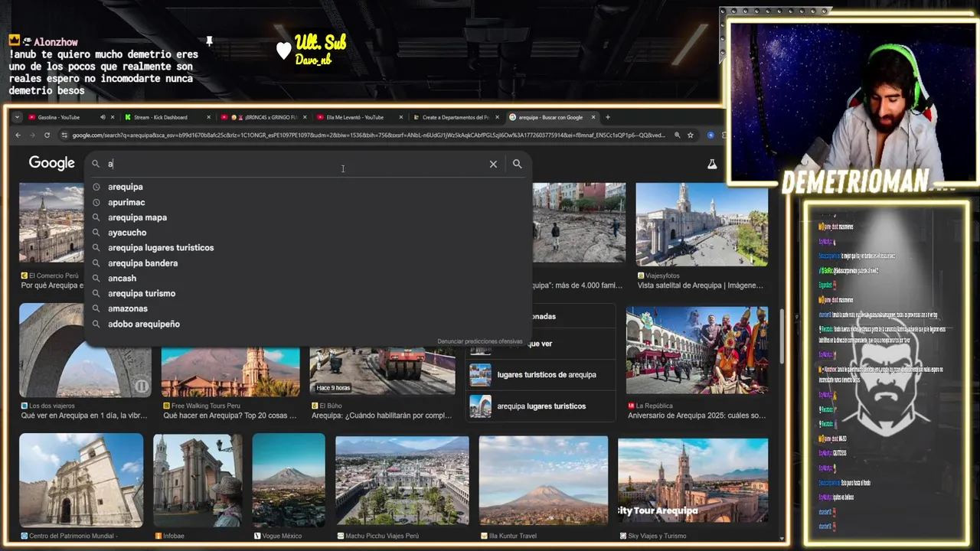Click the Google search magnifier button
Viewport: 980px width, 551px height.
tap(518, 164)
